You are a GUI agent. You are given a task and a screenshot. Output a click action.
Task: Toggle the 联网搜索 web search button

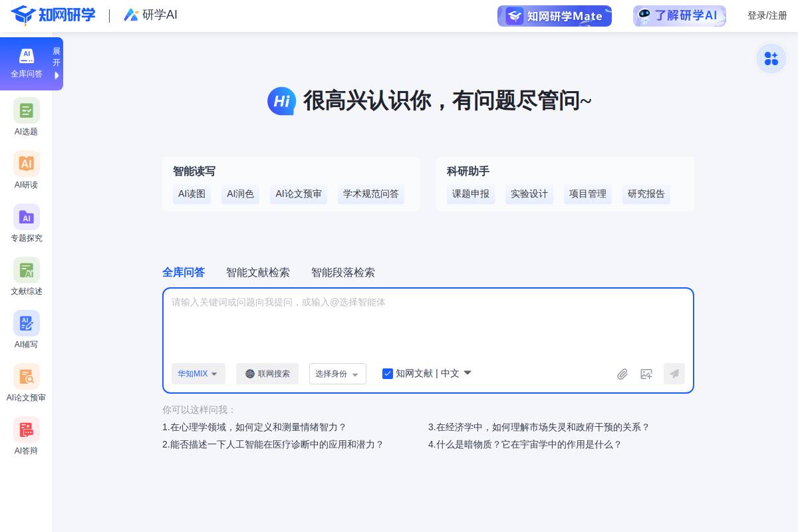click(x=267, y=374)
